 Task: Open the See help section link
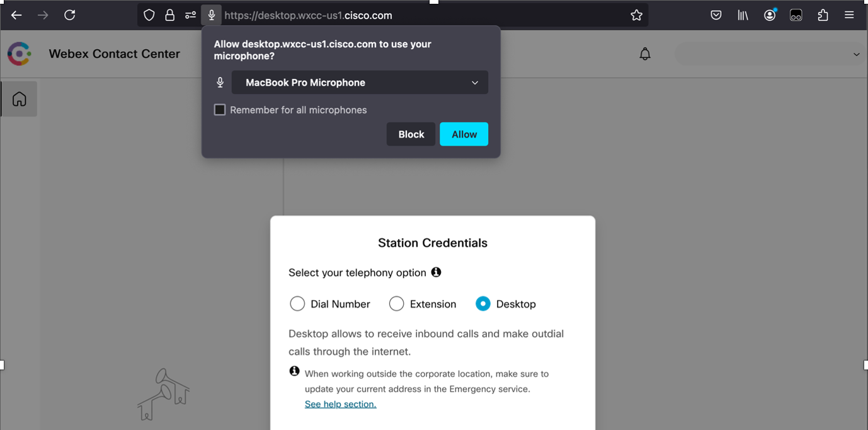[340, 404]
